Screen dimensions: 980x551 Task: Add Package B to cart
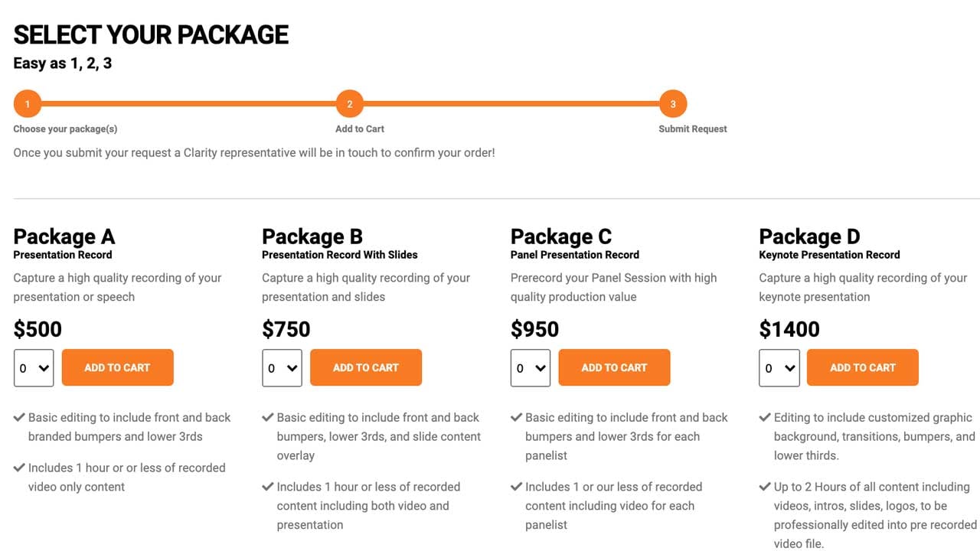pyautogui.click(x=366, y=368)
